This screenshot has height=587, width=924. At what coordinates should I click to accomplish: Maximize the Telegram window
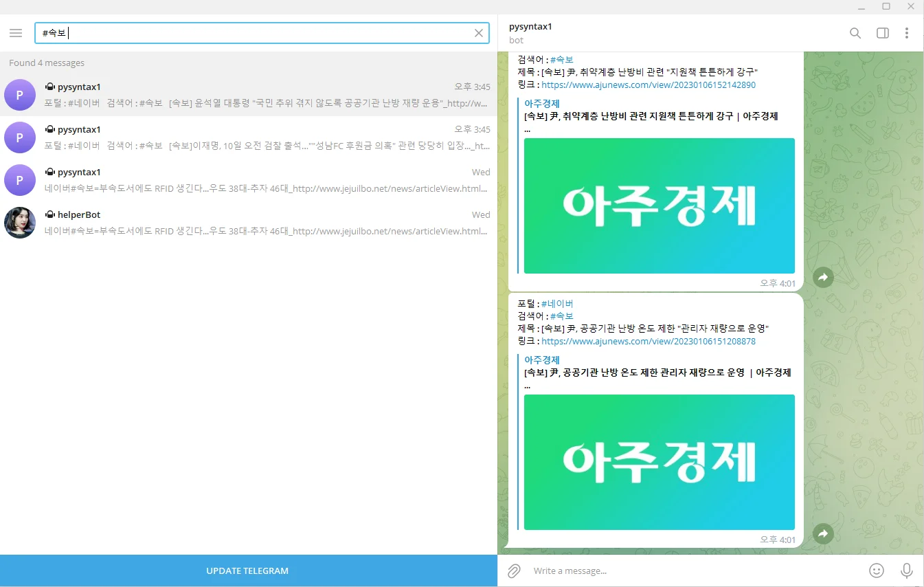click(x=886, y=7)
